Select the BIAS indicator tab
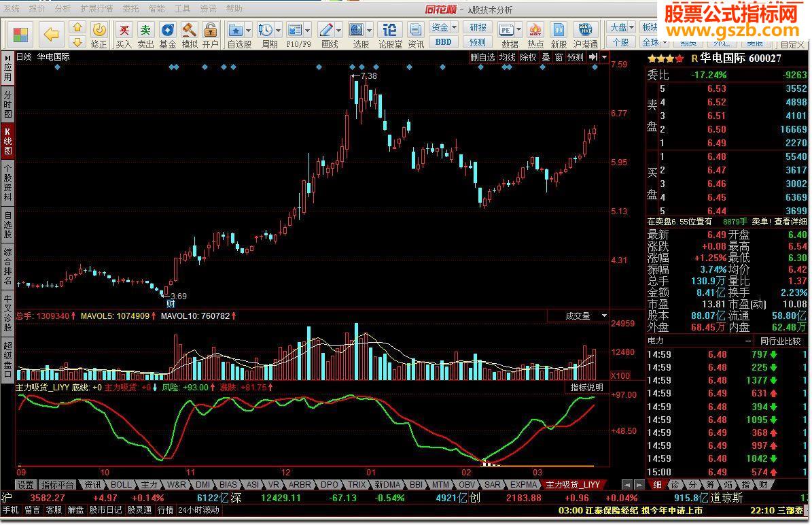The width and height of the screenshot is (812, 525). pyautogui.click(x=228, y=485)
